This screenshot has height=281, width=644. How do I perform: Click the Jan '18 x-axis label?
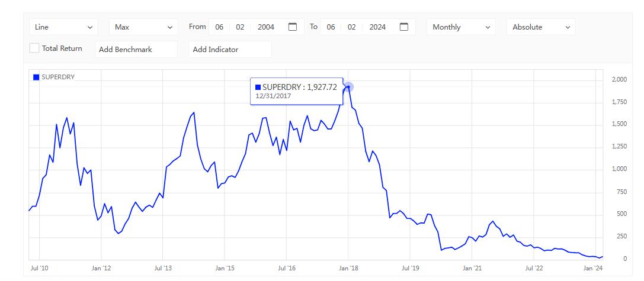(x=348, y=269)
